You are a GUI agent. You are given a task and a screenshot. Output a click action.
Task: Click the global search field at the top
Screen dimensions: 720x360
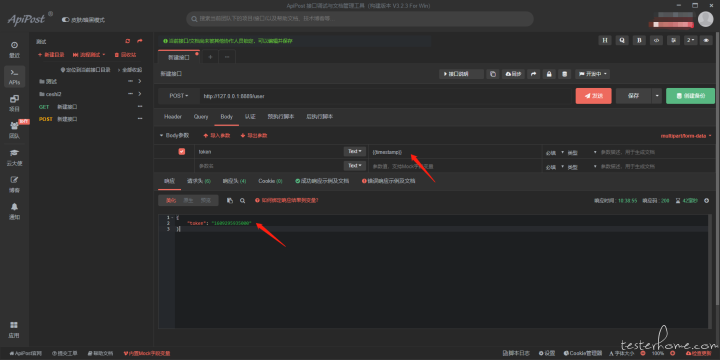pos(360,19)
